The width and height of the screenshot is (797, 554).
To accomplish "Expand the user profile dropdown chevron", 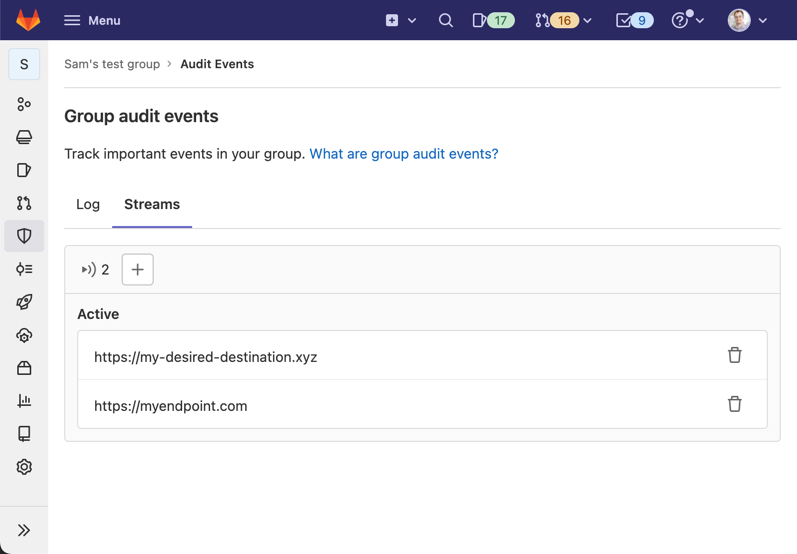I will 762,21.
